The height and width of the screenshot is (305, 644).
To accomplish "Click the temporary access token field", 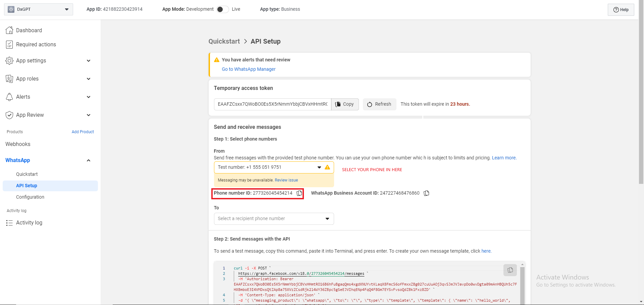I will pos(272,104).
